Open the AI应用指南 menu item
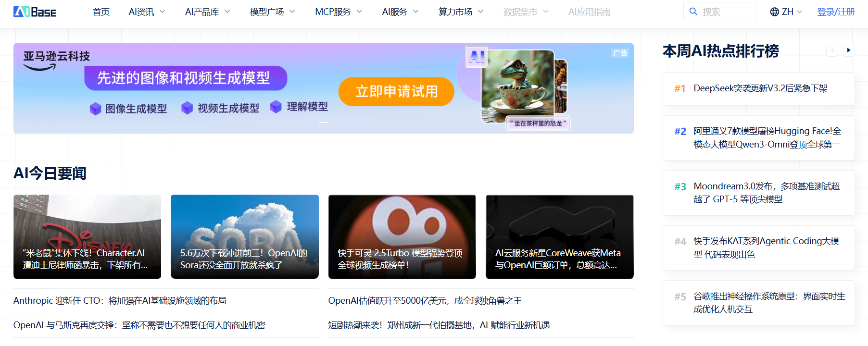868x346 pixels. pos(589,12)
